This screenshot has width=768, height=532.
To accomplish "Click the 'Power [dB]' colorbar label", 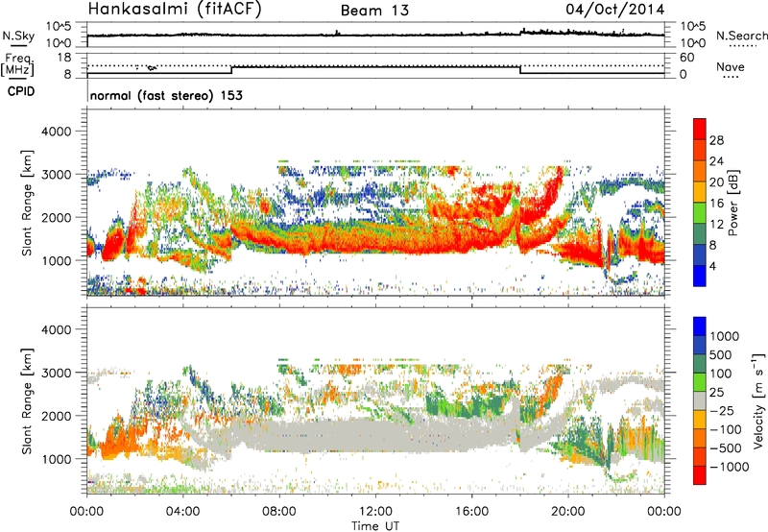I will click(732, 203).
